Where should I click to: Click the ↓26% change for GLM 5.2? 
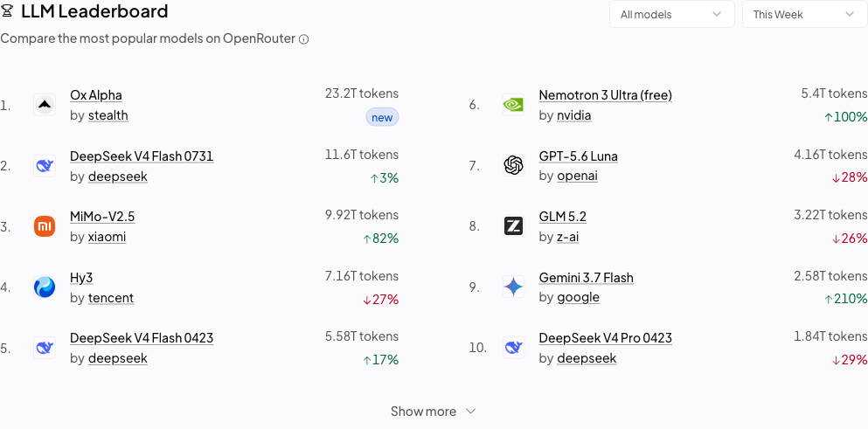(850, 239)
